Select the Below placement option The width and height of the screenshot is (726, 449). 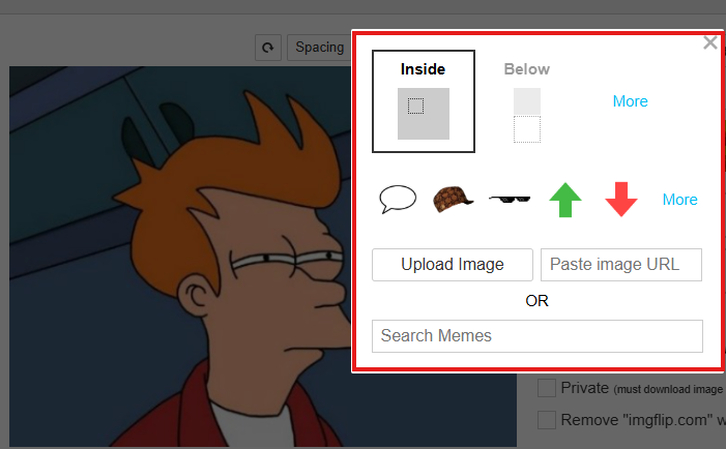pos(527,101)
